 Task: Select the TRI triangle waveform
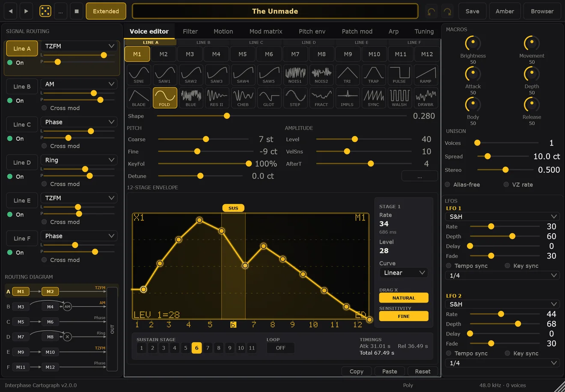coord(348,74)
